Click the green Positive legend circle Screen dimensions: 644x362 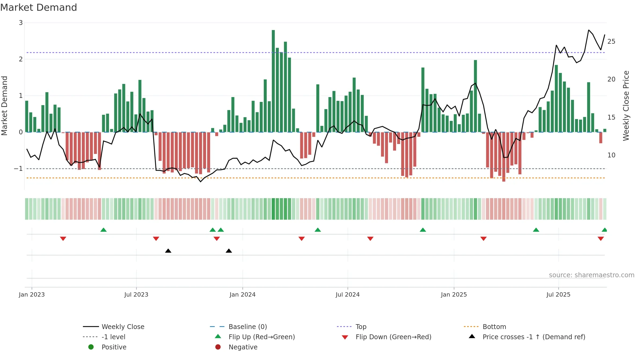[x=91, y=347]
